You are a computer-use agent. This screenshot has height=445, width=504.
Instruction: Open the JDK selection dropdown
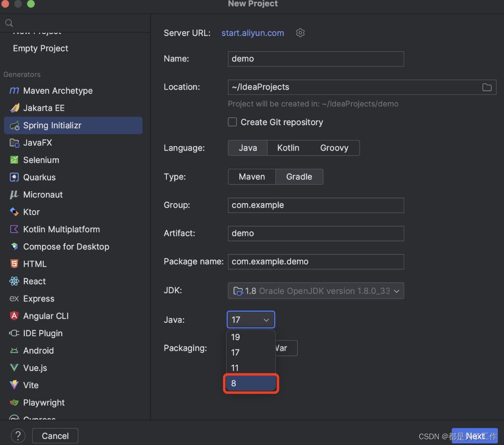coord(316,291)
